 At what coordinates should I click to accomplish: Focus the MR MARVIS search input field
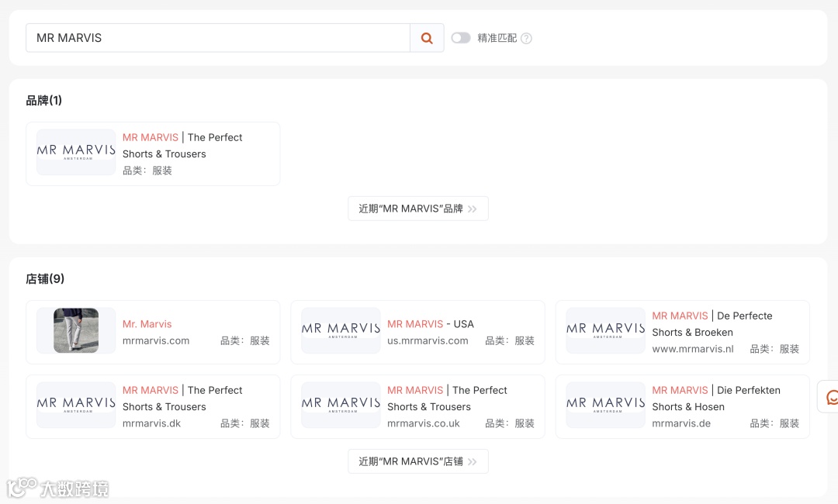(x=218, y=38)
